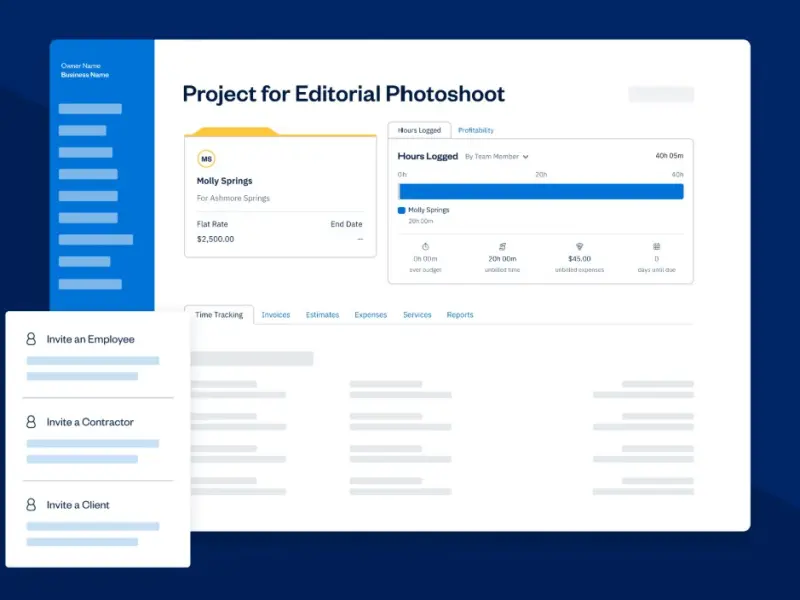Click the calendar icon for days until due
The width and height of the screenshot is (800, 600).
pos(656,246)
